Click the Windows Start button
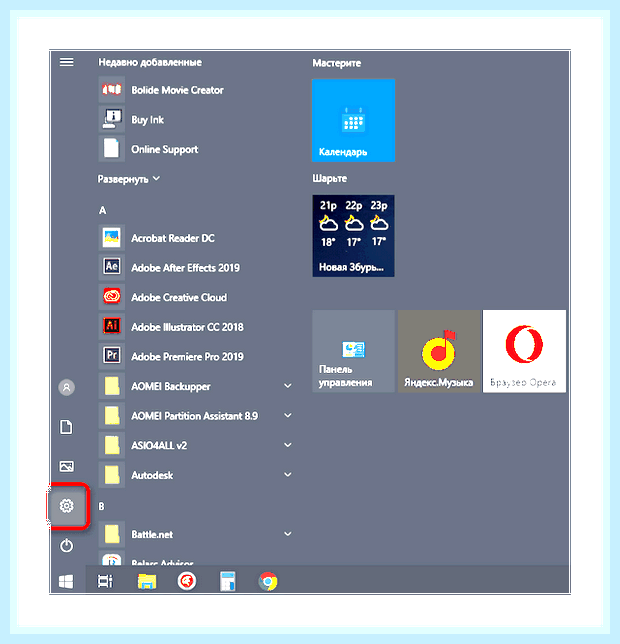 coord(66,581)
